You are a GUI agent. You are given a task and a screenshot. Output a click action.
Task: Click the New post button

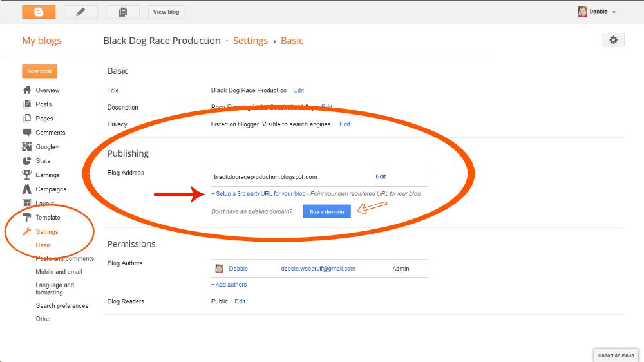[39, 71]
